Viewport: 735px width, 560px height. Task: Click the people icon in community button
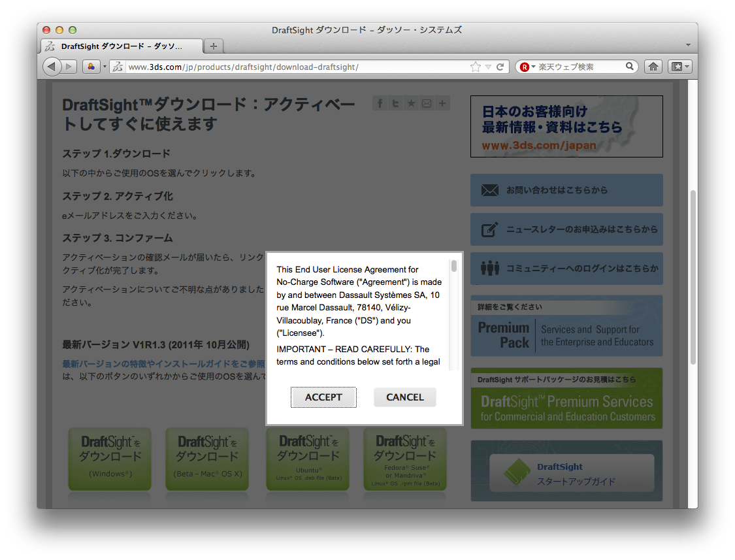tap(490, 269)
